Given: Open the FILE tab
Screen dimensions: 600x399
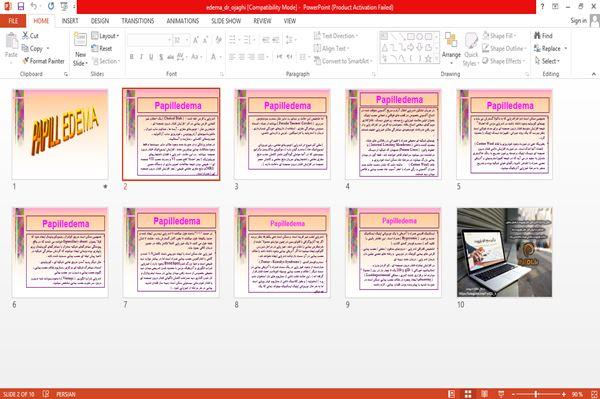Looking at the screenshot, I should click(13, 21).
